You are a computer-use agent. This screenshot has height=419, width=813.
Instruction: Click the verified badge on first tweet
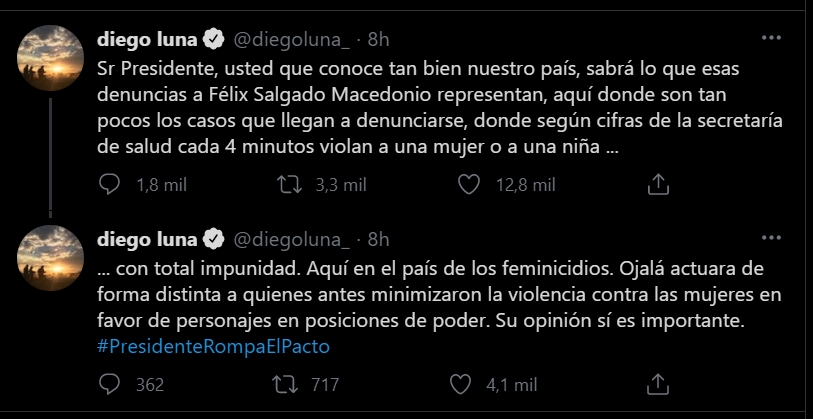214,40
